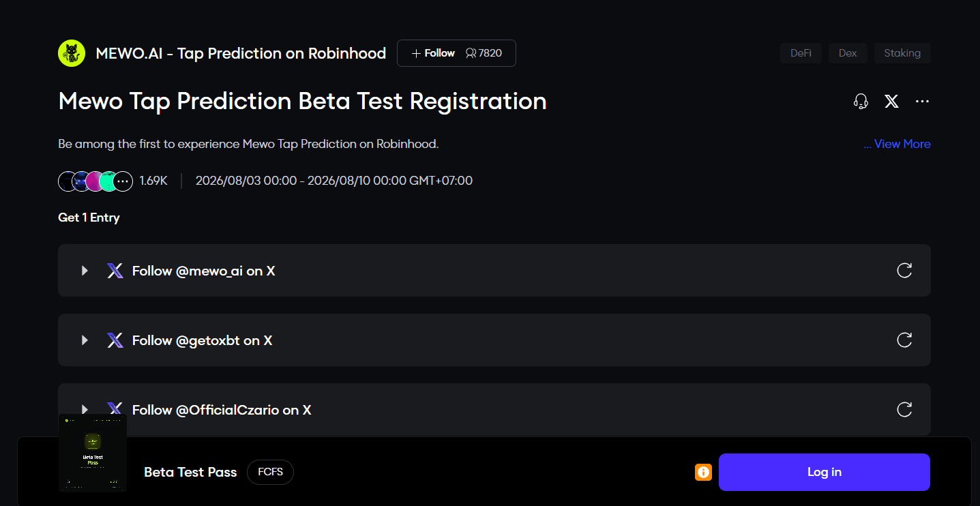Refresh the Follow @getoxbt task

[904, 340]
